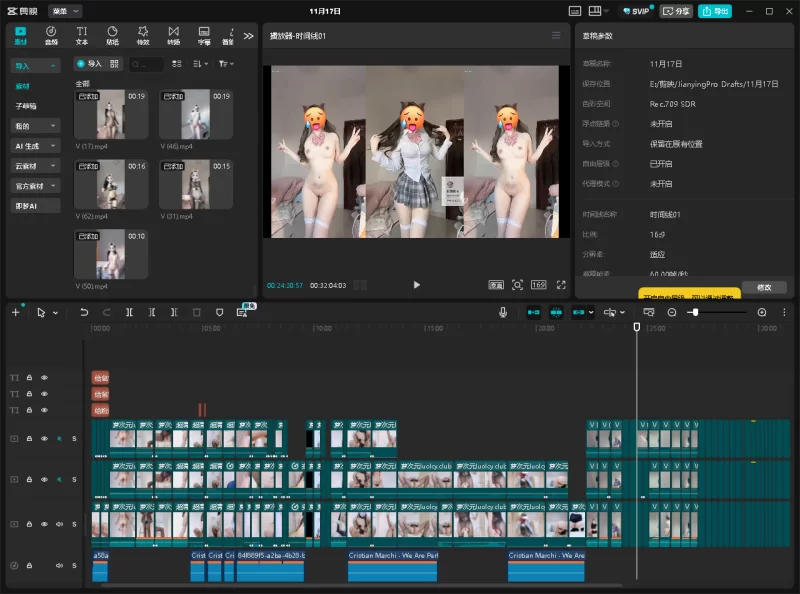Open the 菜单 dropdown in the title bar
The height and width of the screenshot is (594, 800).
click(66, 11)
